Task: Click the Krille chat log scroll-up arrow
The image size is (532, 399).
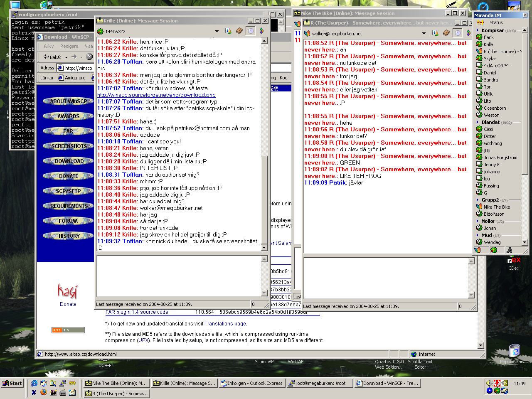Action: click(x=264, y=41)
